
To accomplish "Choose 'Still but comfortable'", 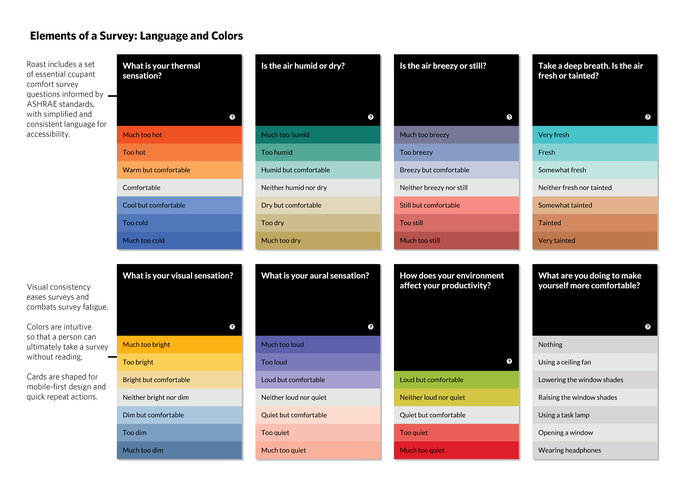I will coord(457,206).
